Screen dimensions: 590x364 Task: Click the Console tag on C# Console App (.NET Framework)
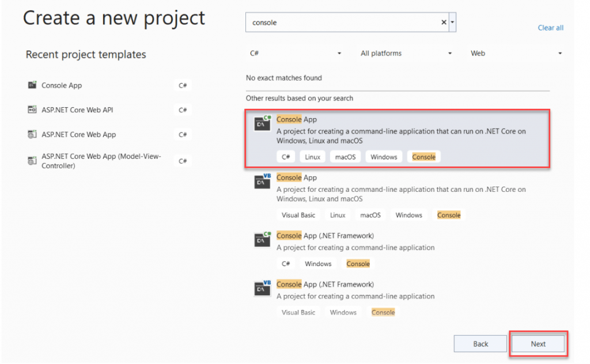(x=358, y=264)
